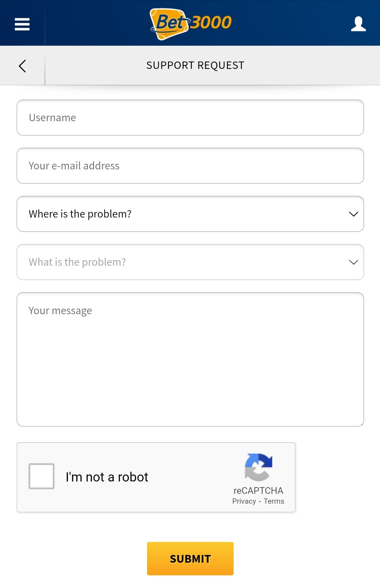This screenshot has width=380, height=588.
Task: Click into the e-mail address field
Action: tap(190, 166)
